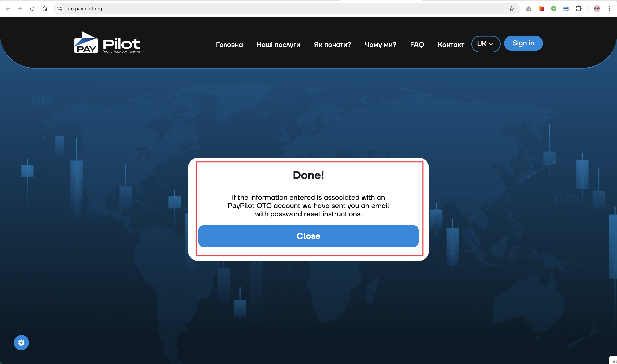Viewport: 617px width, 364px height.
Task: Click the green play extension icon
Action: point(553,9)
